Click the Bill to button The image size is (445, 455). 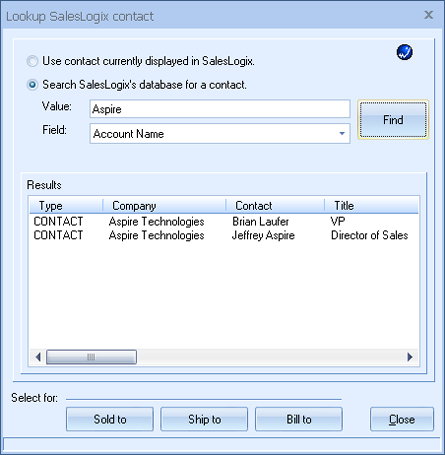point(299,419)
